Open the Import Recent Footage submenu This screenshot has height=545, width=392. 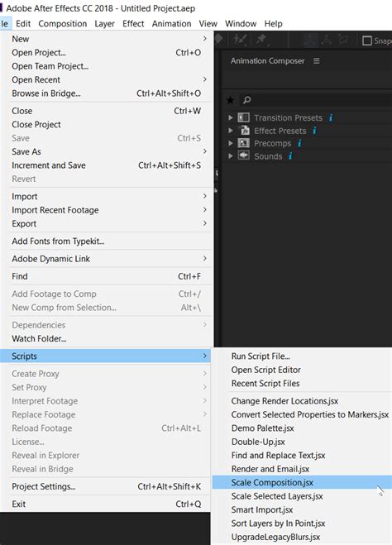pyautogui.click(x=106, y=210)
